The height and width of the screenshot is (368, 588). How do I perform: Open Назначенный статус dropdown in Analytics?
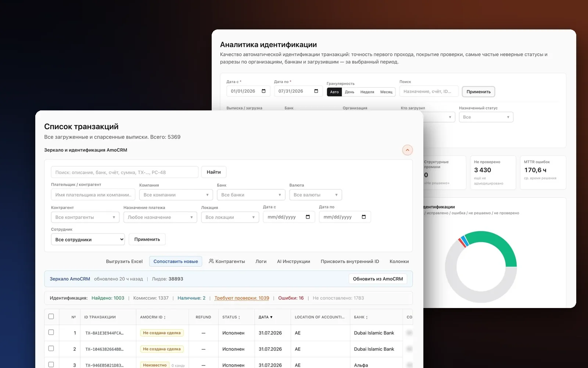[486, 117]
